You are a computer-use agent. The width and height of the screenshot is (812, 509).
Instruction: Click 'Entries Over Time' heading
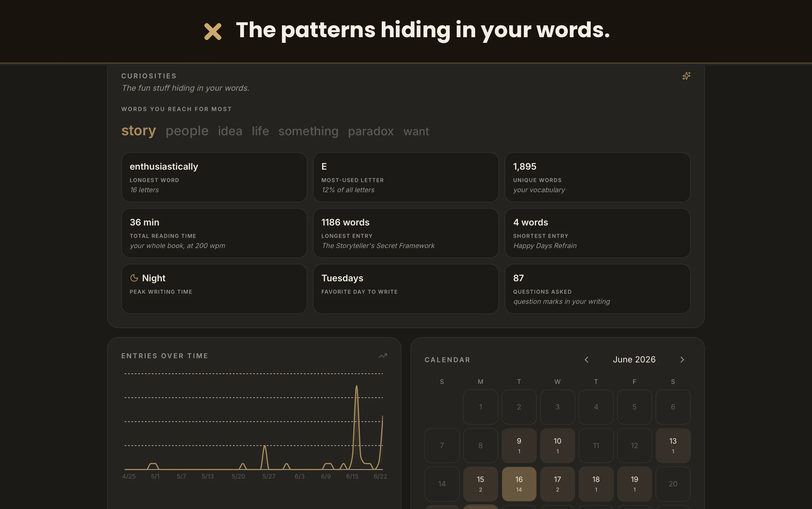165,356
